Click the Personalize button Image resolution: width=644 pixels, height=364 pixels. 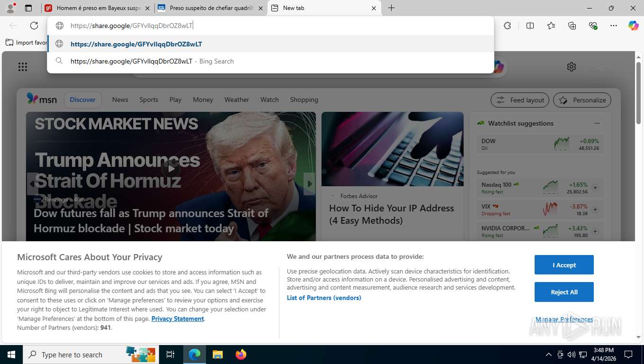[582, 100]
